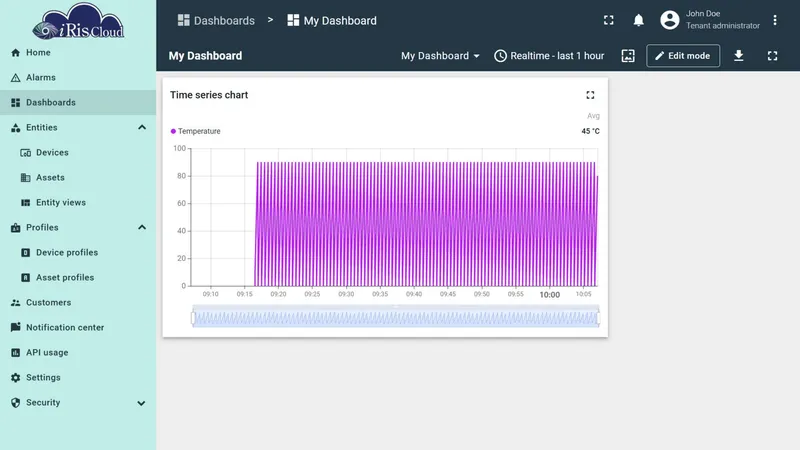Enlarge Time series chart widget to fullscreen
Viewport: 800px width, 450px height.
pyautogui.click(x=590, y=95)
